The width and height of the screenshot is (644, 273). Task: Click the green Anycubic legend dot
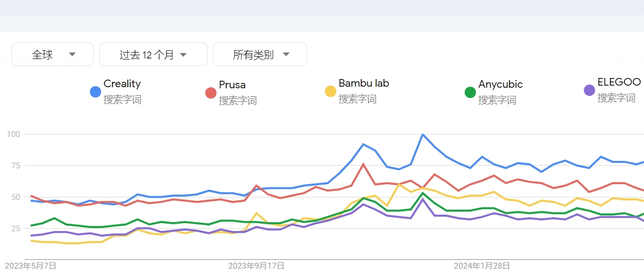tap(470, 93)
